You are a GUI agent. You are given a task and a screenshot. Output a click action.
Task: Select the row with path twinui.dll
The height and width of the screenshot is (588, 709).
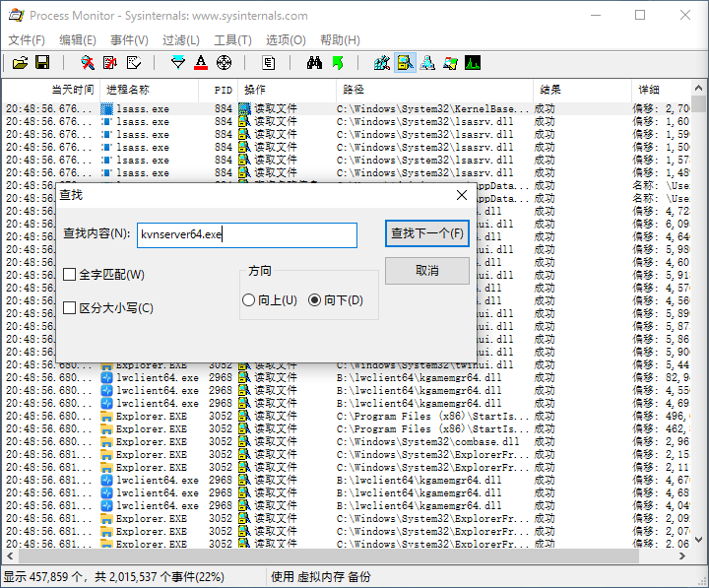click(347, 365)
